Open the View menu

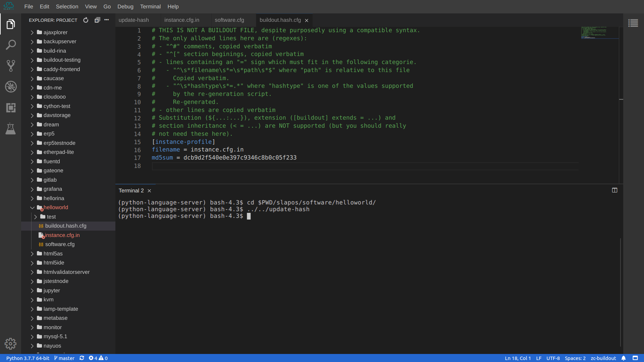coord(91,6)
